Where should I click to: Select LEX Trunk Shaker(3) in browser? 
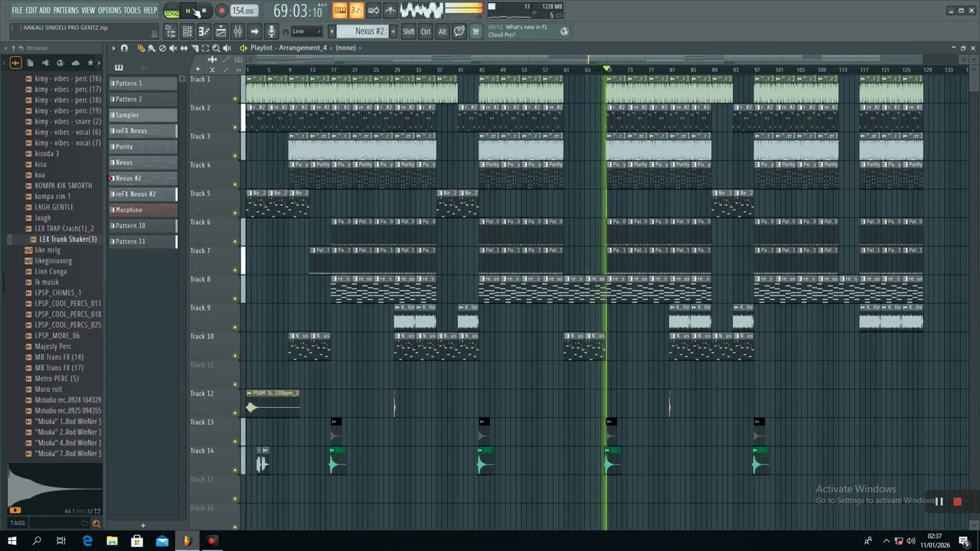[x=68, y=240]
